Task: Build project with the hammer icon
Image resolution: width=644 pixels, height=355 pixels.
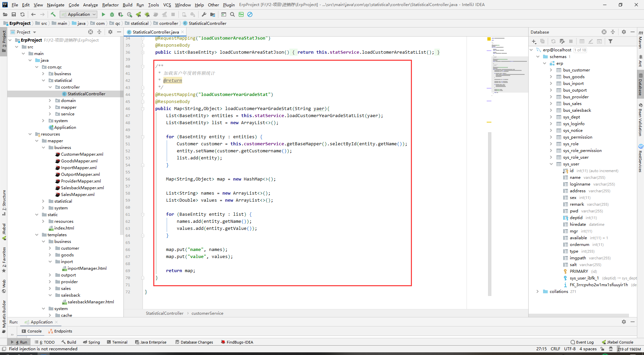Action: pos(53,14)
